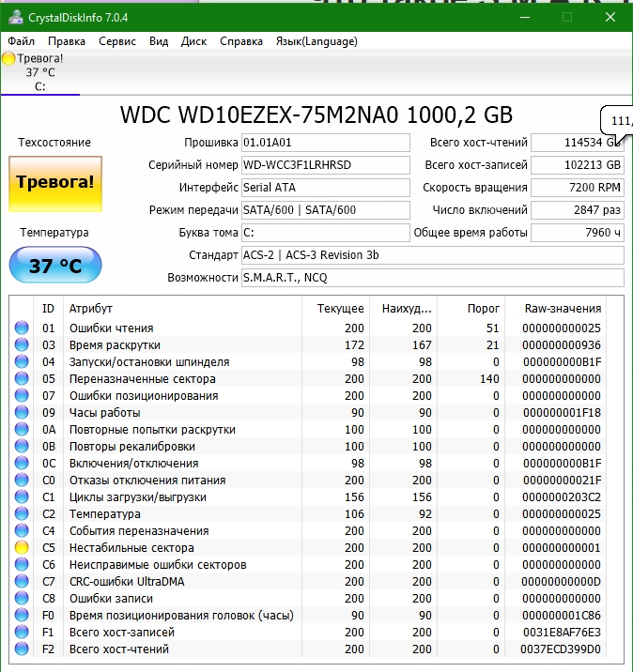Click status icon for Отказы отключения питания
This screenshot has width=633, height=672.
(x=22, y=480)
